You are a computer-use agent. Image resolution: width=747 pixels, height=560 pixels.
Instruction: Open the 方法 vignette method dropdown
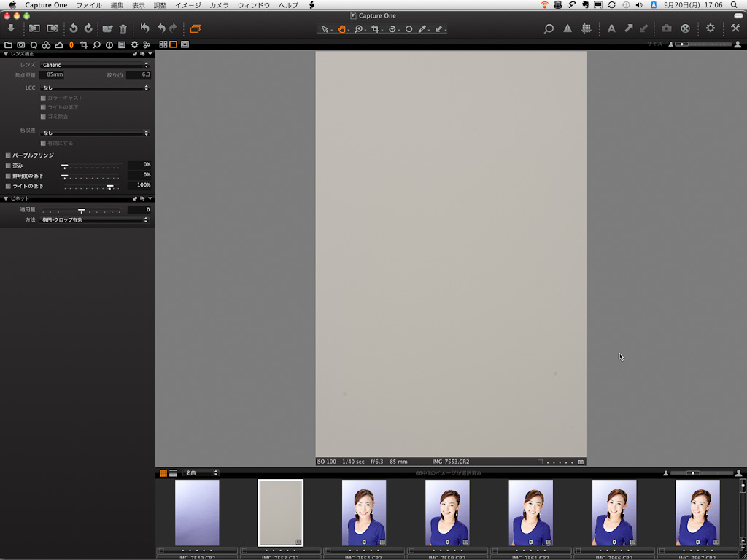coord(95,219)
